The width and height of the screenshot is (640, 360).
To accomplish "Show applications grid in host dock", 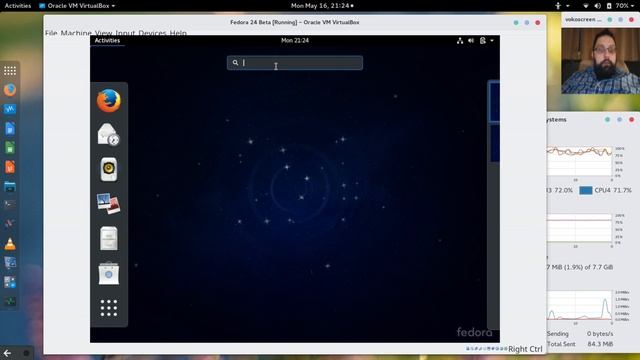I will (x=10, y=71).
